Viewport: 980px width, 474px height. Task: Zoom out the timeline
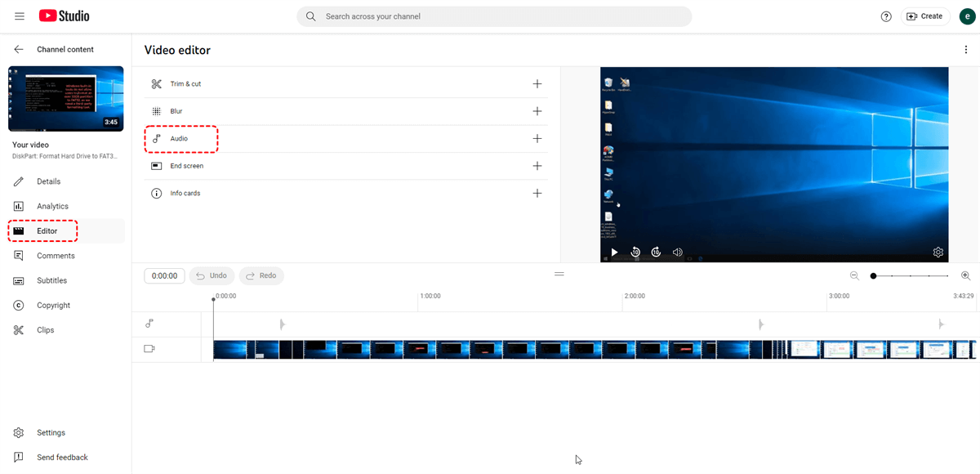pyautogui.click(x=854, y=276)
